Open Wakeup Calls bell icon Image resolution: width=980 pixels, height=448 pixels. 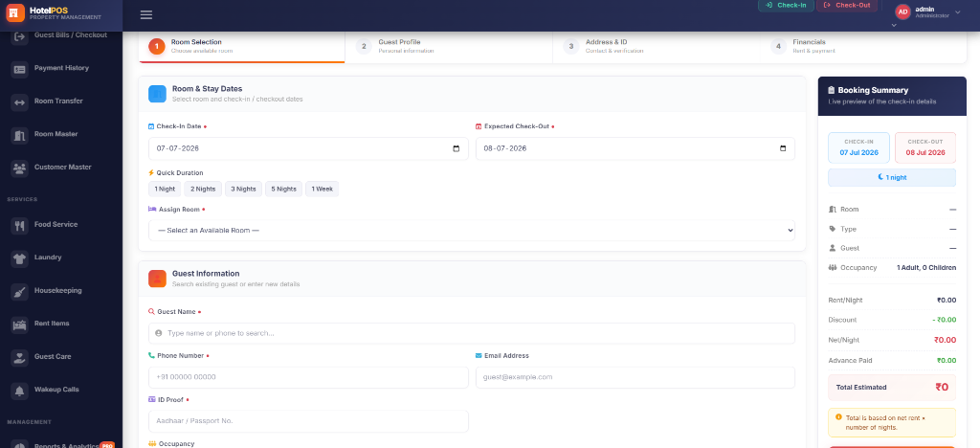pyautogui.click(x=19, y=390)
